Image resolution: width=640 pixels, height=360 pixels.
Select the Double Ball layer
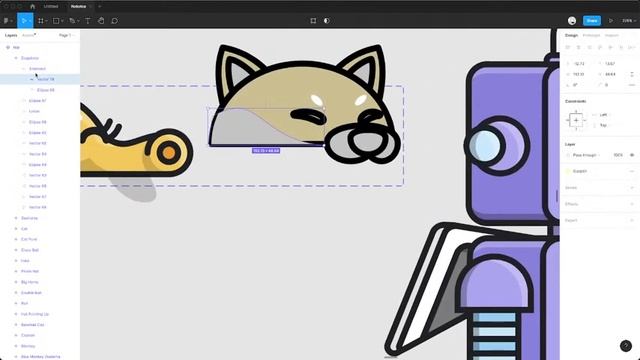tap(31, 293)
